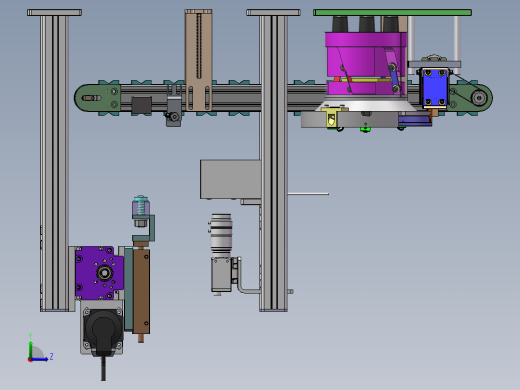520x390 pixels.
Task: Select the tan slotted vertical bracket
Action: coord(198,60)
